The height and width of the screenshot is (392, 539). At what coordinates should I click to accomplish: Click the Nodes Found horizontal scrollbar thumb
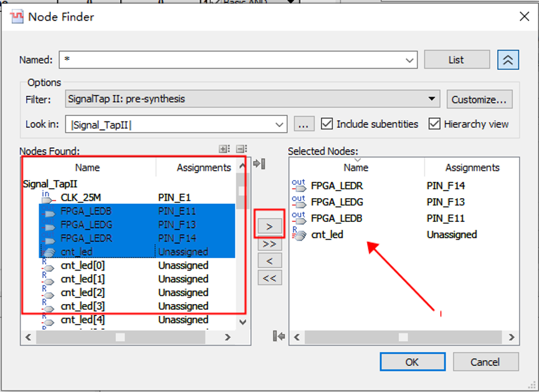point(120,337)
